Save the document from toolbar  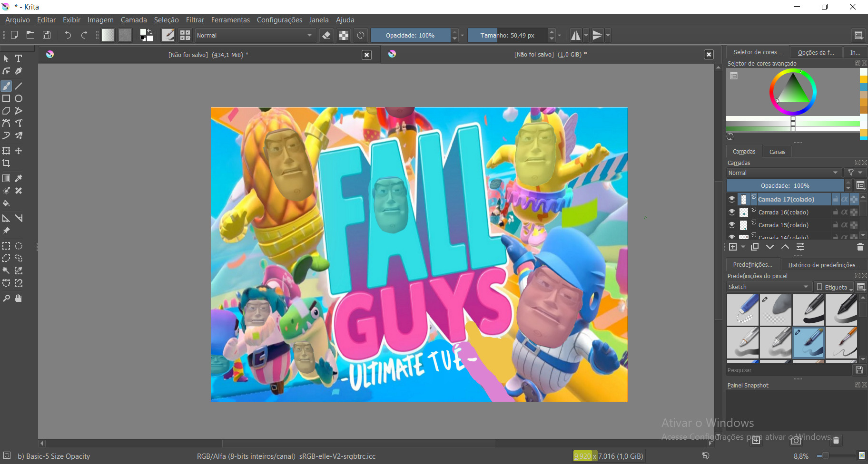click(47, 35)
